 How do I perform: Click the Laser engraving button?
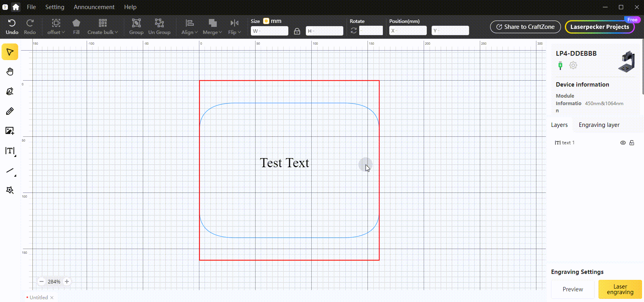coord(620,289)
